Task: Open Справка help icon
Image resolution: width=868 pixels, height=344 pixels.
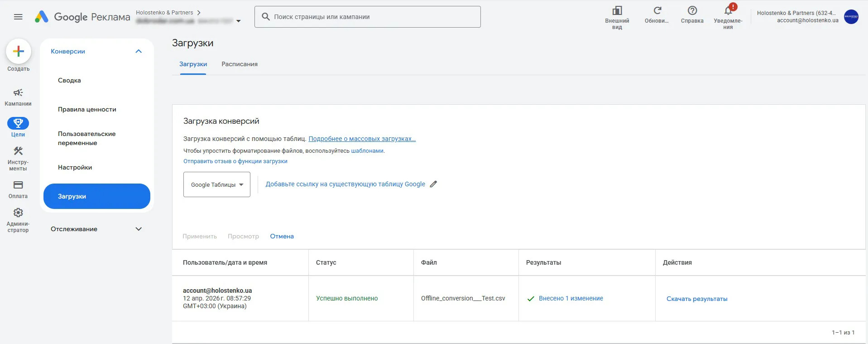Action: [x=692, y=10]
